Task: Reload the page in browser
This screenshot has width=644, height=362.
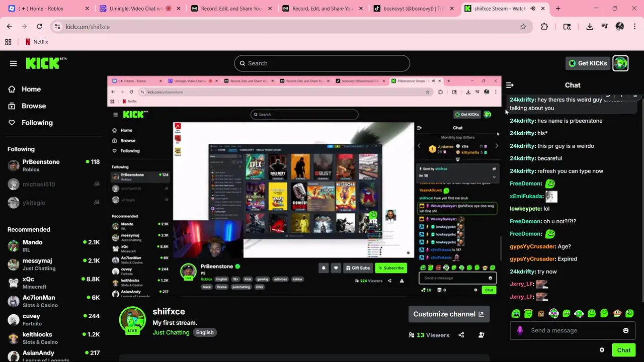Action: point(39,27)
